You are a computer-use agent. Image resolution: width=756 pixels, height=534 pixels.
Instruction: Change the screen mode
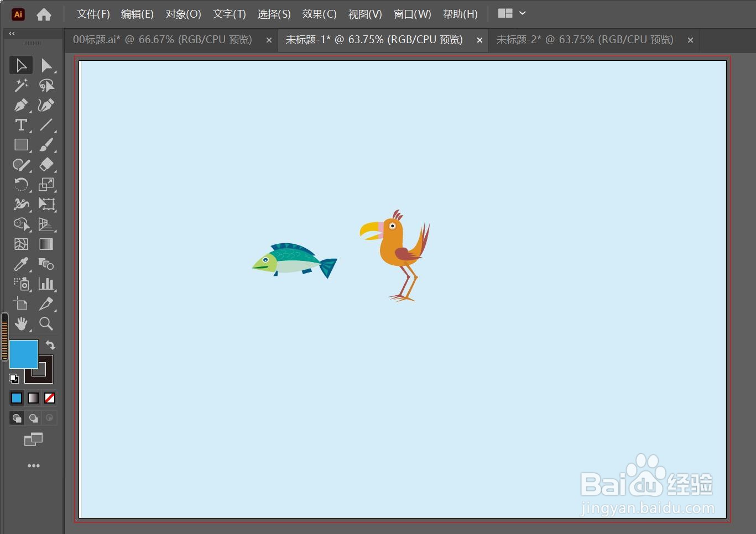[x=33, y=440]
